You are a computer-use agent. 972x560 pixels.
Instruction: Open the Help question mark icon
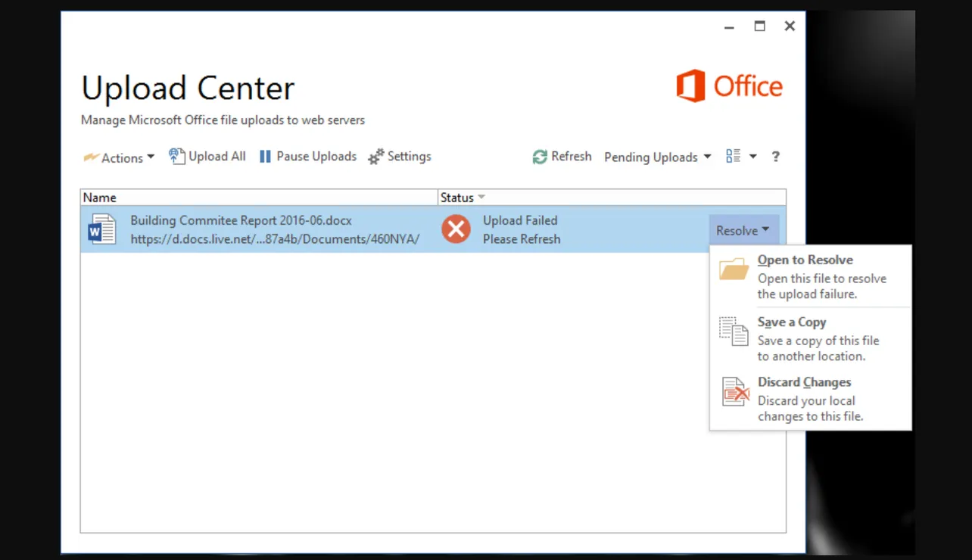775,156
